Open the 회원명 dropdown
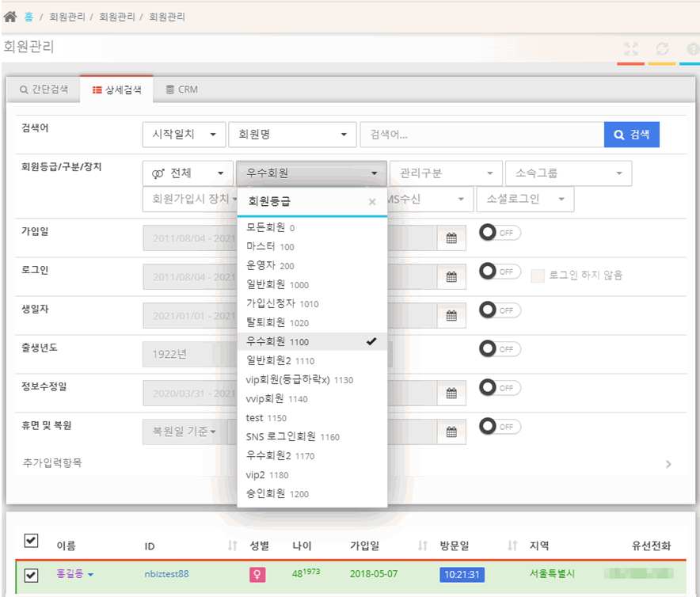The height and width of the screenshot is (597, 700). [292, 135]
